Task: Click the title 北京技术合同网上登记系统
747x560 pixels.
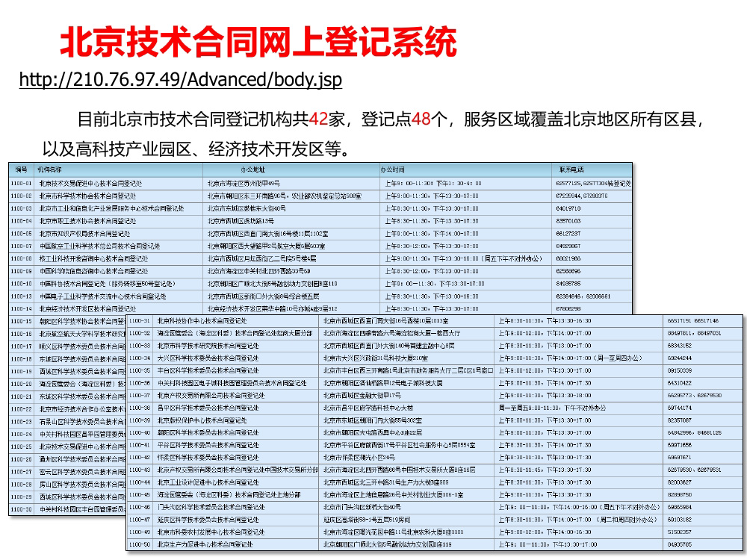Action: point(258,43)
